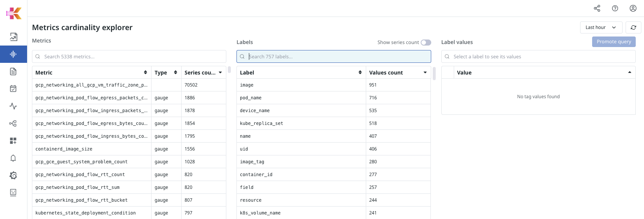Select the k8s_volume_name label row
Image resolution: width=644 pixels, height=219 pixels.
click(x=334, y=213)
